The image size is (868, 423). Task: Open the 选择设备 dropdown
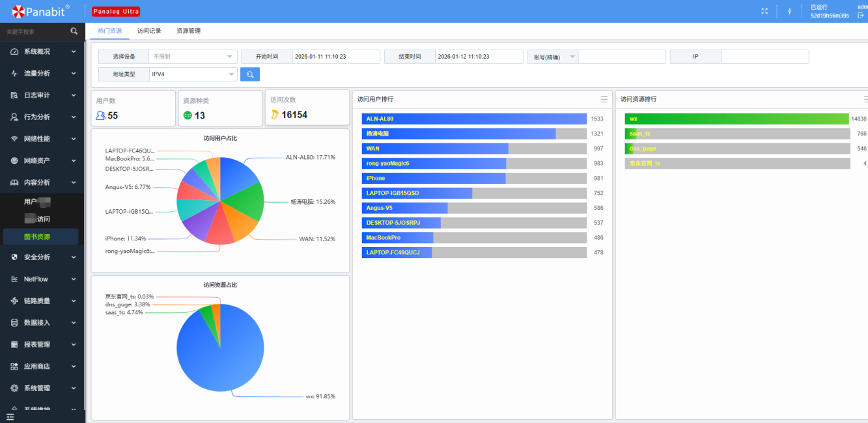click(x=193, y=57)
